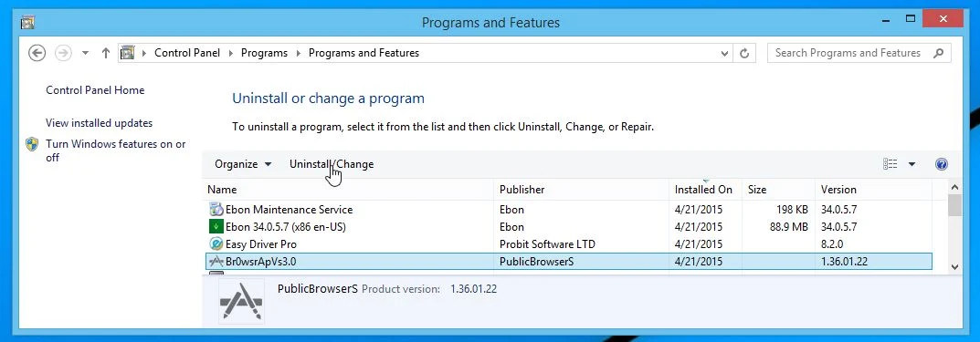Screen dimensions: 980x342
Task: Click the Back navigation arrow
Action: tap(37, 53)
